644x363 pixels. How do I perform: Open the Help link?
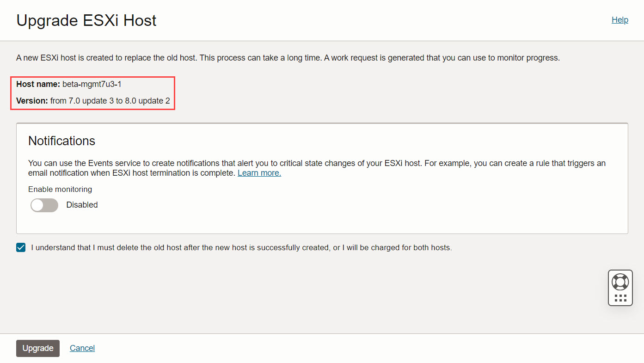tap(620, 20)
